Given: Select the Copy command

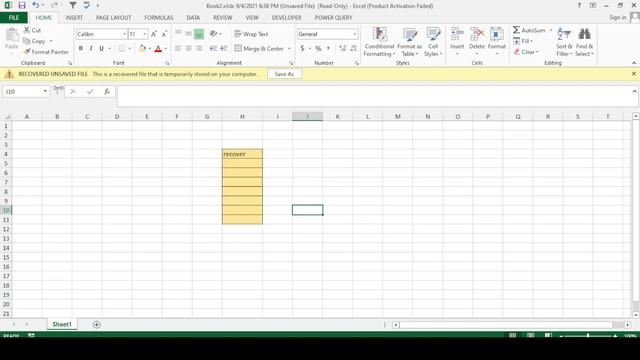Looking at the screenshot, I should click(34, 41).
